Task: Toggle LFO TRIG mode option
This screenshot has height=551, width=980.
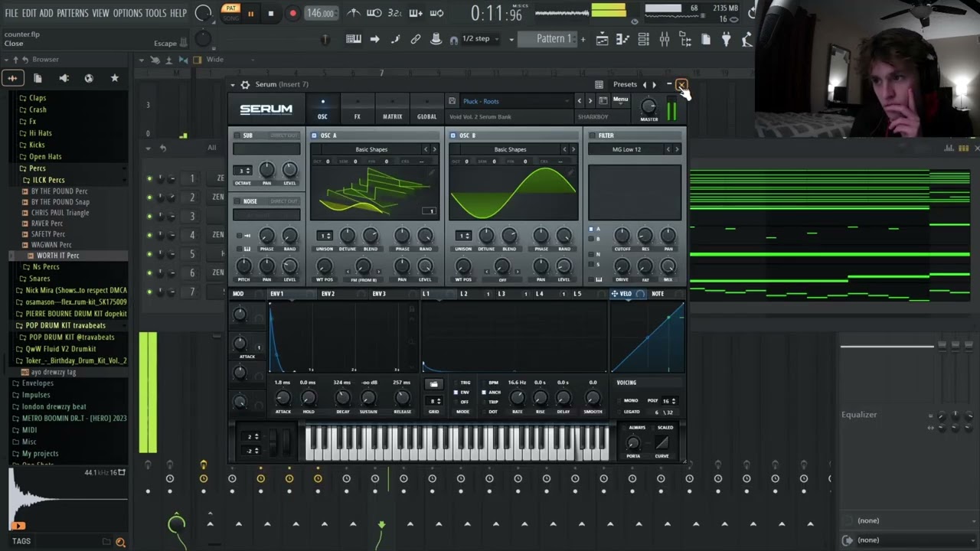Action: pyautogui.click(x=456, y=383)
